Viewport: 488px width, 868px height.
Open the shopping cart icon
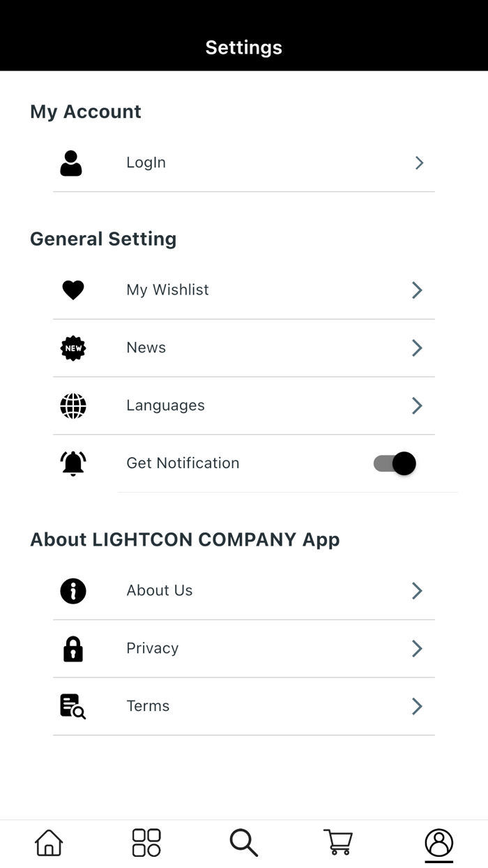click(338, 842)
